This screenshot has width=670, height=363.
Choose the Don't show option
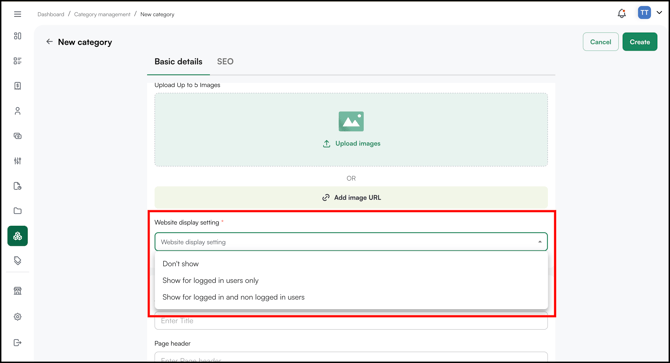click(351, 263)
